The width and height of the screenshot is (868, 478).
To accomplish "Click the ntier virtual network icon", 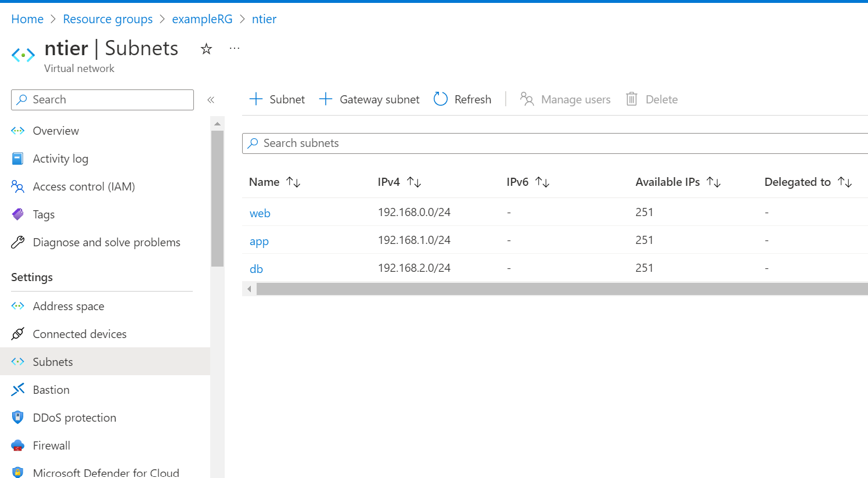I will [x=23, y=55].
